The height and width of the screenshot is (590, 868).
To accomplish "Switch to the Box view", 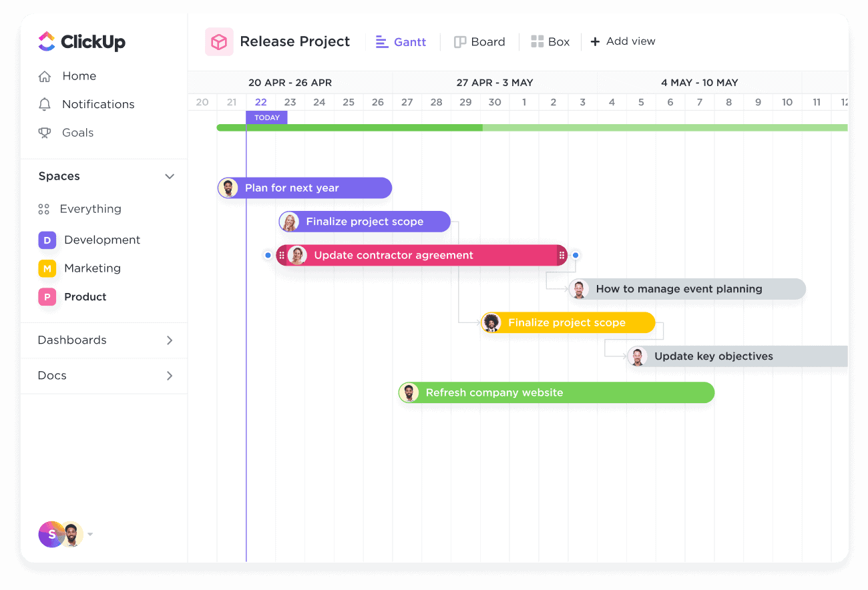I will [550, 41].
